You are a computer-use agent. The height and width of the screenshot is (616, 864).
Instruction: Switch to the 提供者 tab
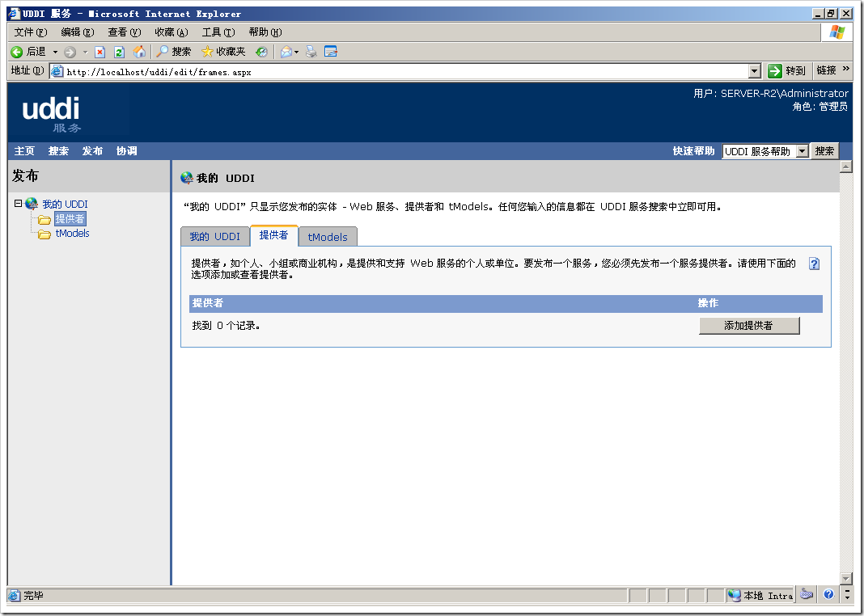tap(274, 235)
